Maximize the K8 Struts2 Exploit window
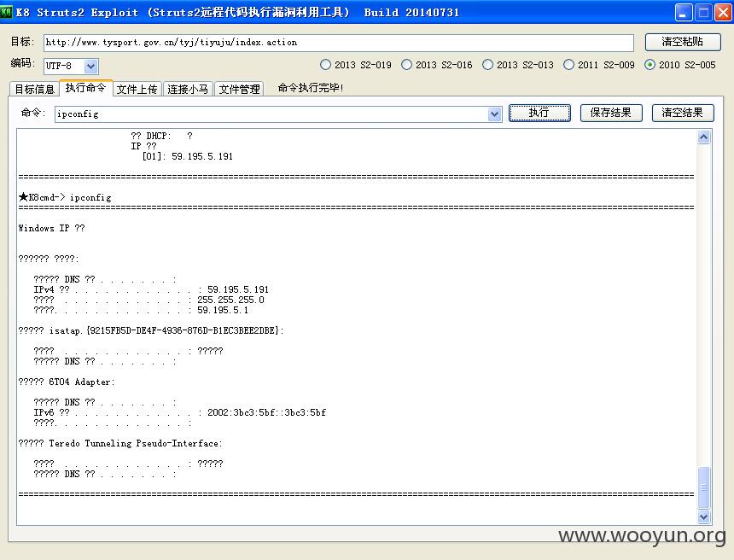 point(703,13)
